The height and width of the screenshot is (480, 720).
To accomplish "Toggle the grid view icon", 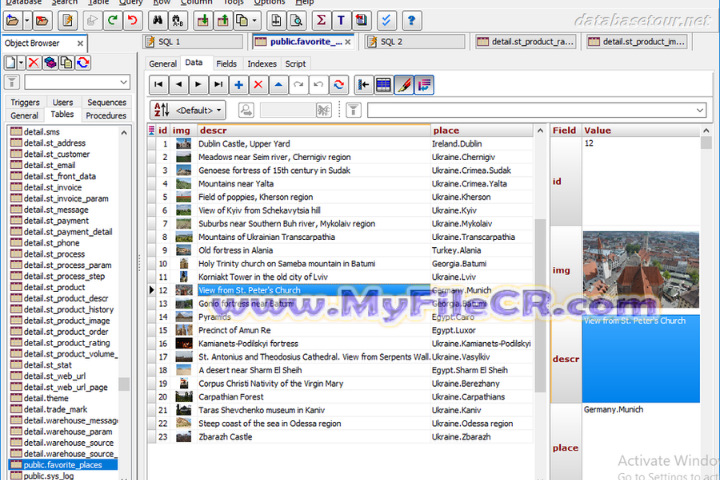I will (383, 85).
